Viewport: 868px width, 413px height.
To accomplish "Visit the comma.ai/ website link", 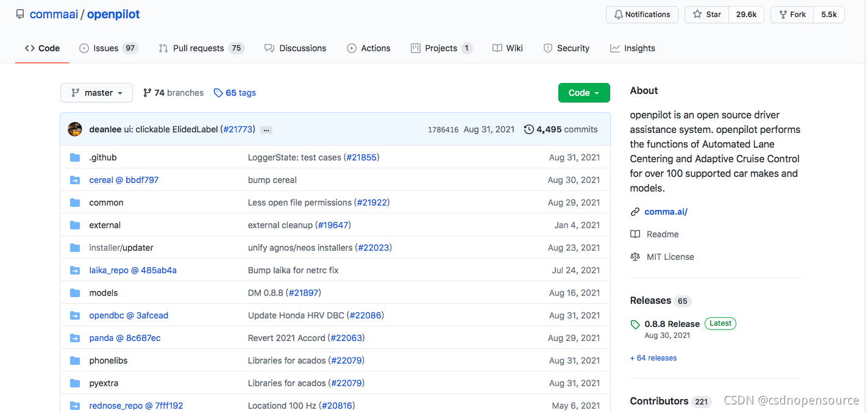I will 666,212.
